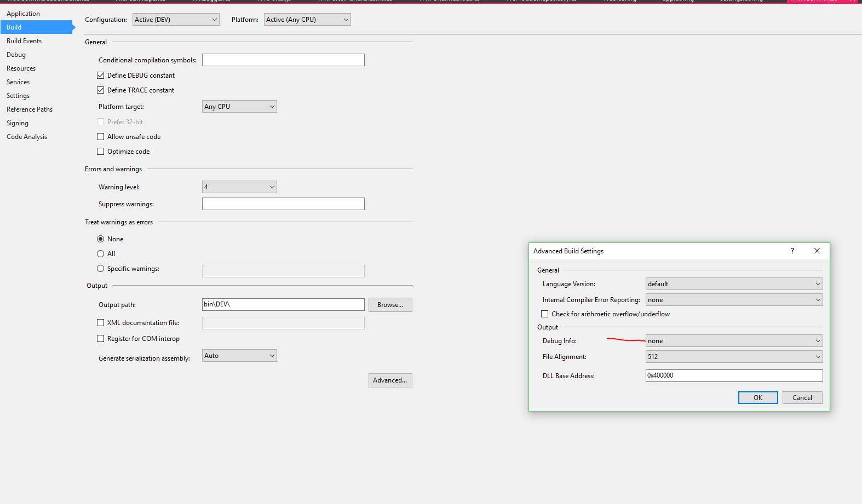Open the Platform dropdown Active (Any CPU)
The width and height of the screenshot is (862, 504).
pyautogui.click(x=307, y=20)
